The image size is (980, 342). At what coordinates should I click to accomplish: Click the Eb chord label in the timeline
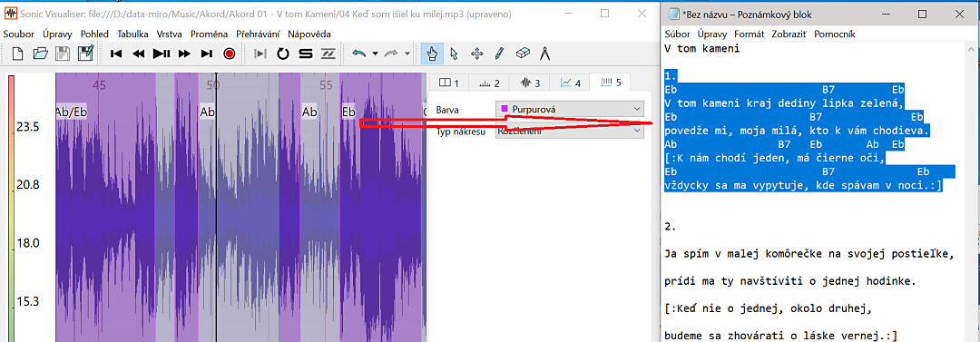tap(348, 112)
